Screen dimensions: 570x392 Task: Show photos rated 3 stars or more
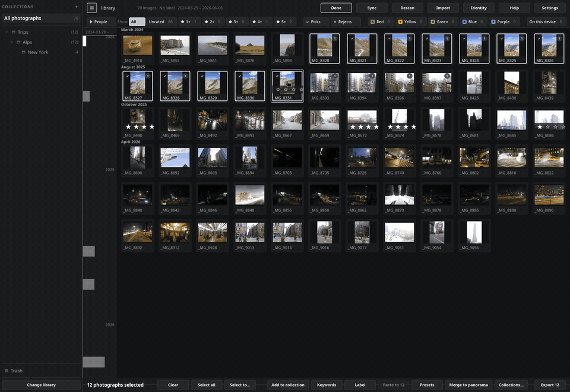236,22
